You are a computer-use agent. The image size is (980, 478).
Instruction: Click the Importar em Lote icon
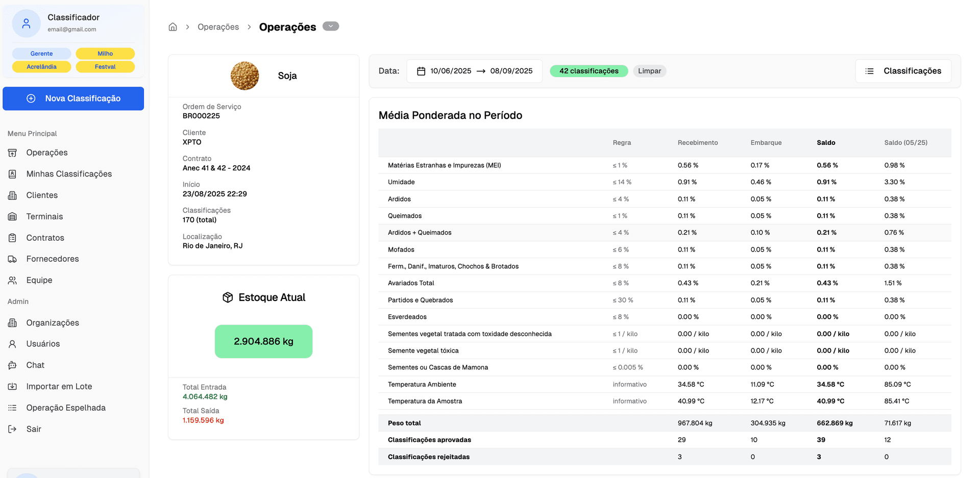(x=13, y=387)
